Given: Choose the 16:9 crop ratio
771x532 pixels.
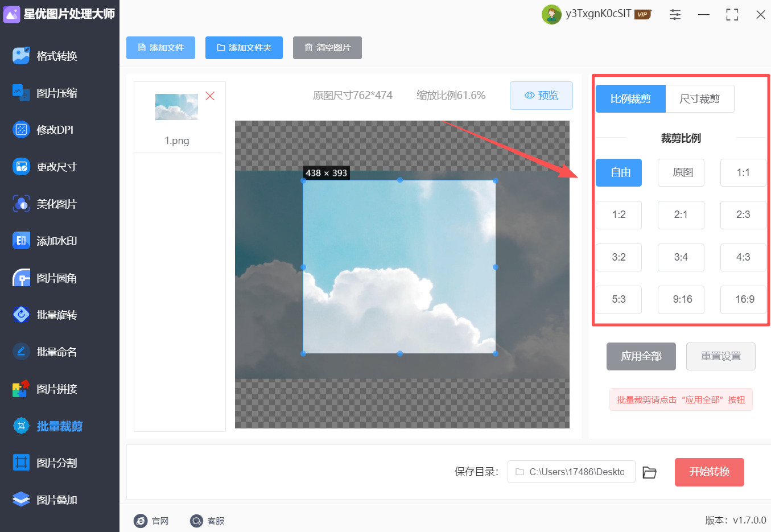Looking at the screenshot, I should [743, 299].
